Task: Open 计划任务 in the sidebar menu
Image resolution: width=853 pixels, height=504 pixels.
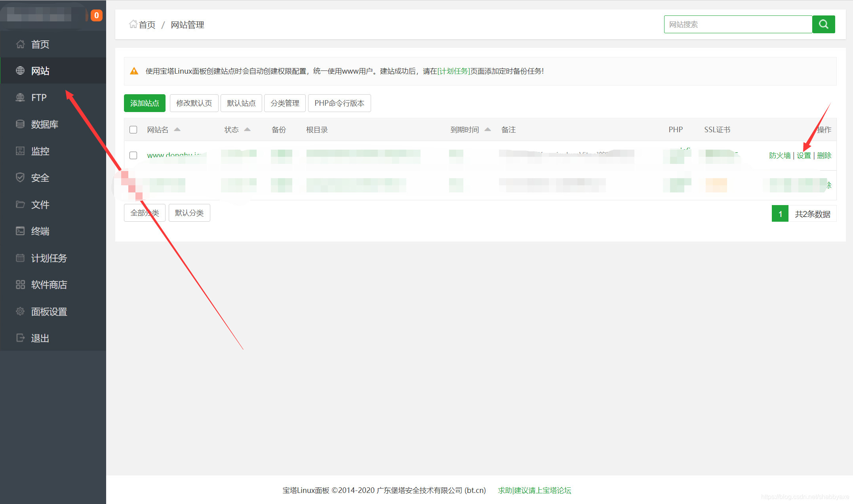Action: 53,258
